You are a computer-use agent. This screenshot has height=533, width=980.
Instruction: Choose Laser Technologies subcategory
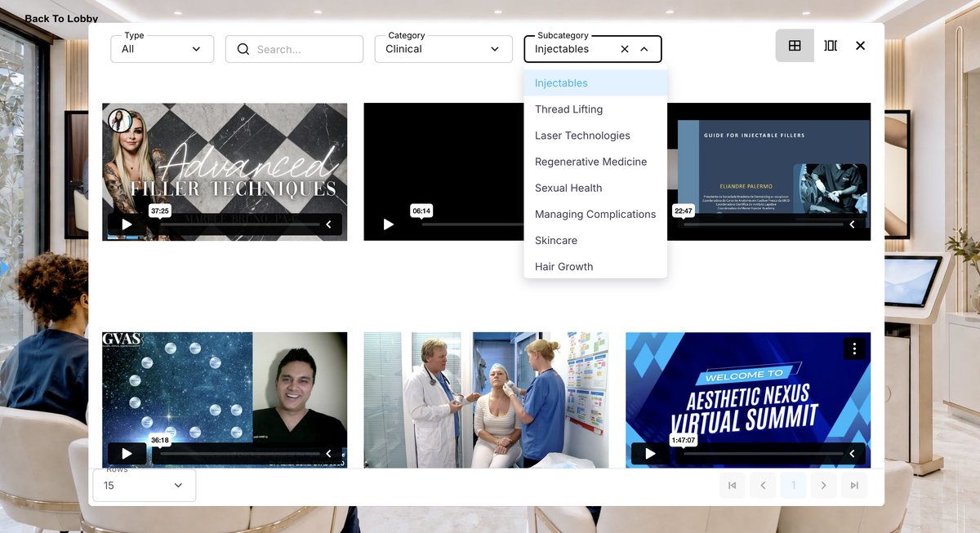click(595, 135)
